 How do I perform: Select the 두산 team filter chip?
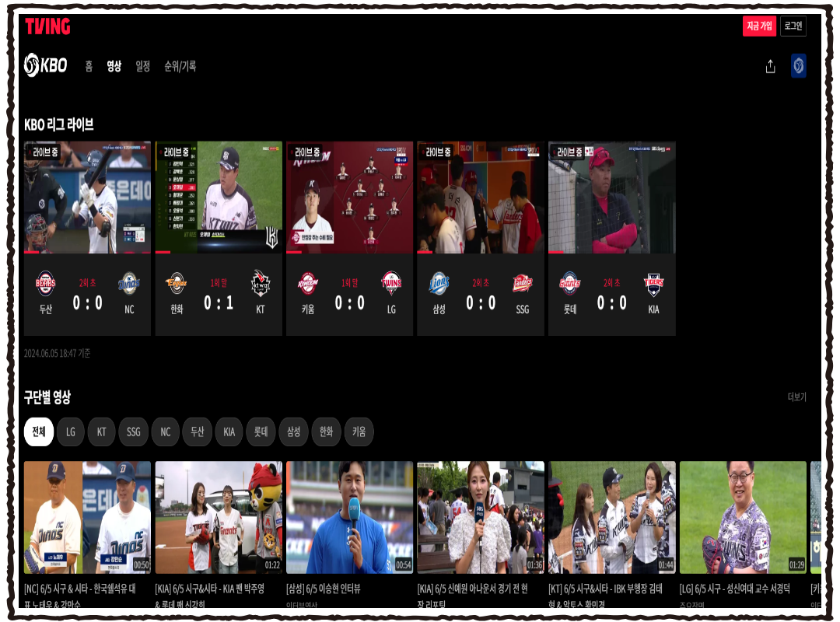pyautogui.click(x=197, y=432)
